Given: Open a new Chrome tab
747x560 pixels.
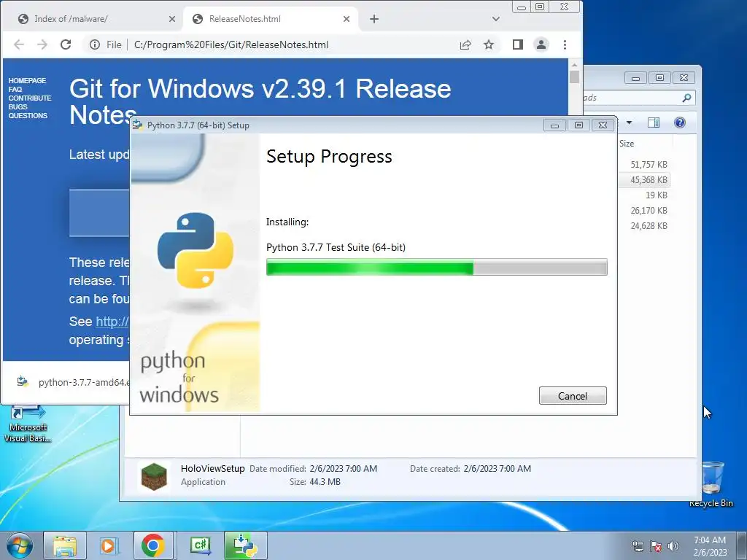Looking at the screenshot, I should pos(374,19).
